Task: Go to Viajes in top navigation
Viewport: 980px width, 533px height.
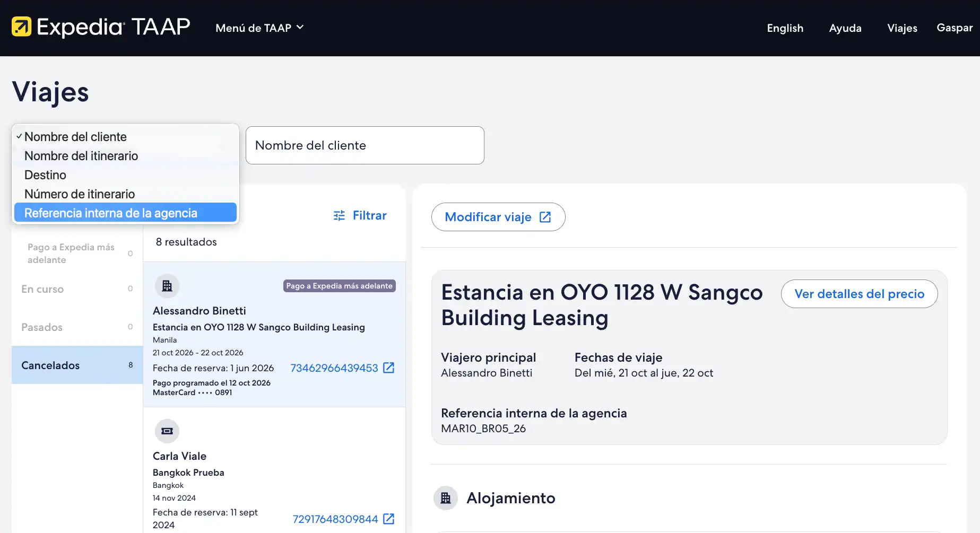Action: click(902, 28)
